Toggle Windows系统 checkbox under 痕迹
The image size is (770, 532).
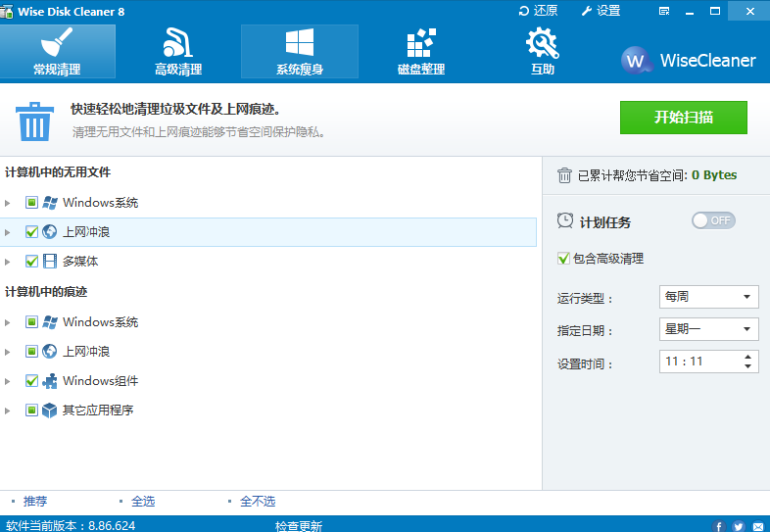[31, 322]
